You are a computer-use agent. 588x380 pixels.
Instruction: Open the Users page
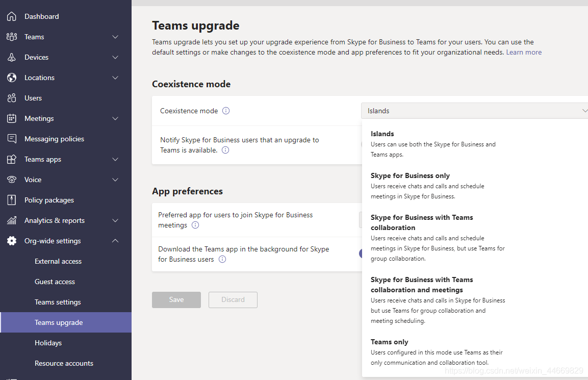tap(33, 98)
